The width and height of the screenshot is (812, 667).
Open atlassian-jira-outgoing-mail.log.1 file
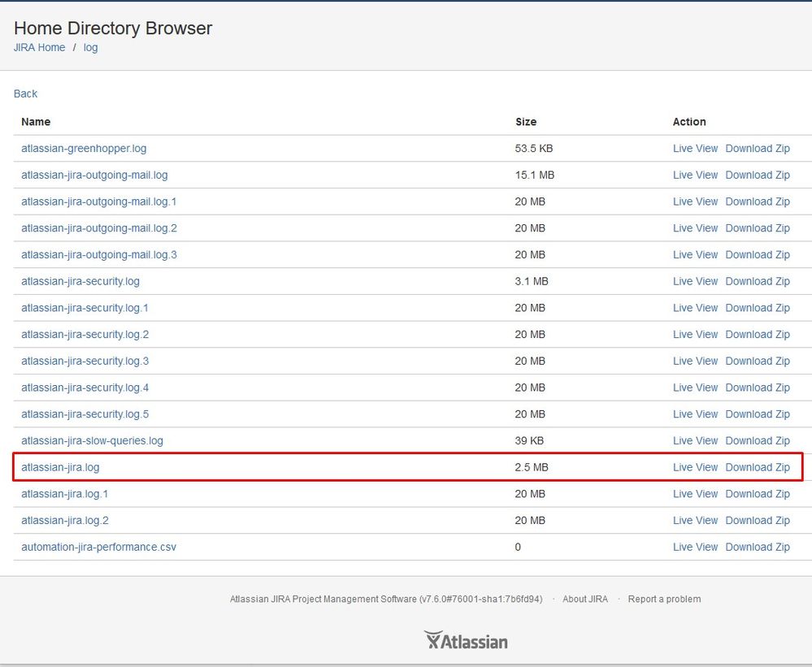tap(99, 201)
